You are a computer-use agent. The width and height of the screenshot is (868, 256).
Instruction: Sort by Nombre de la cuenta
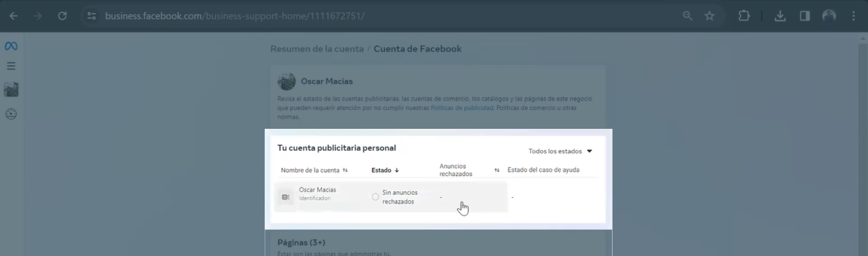[x=314, y=170]
